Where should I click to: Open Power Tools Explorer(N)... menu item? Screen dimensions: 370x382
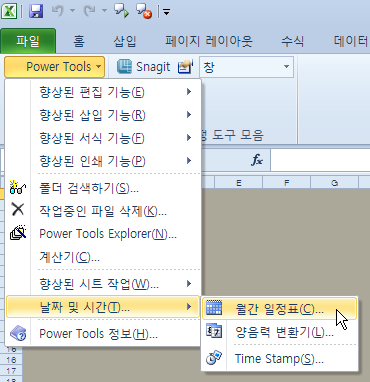pyautogui.click(x=103, y=234)
